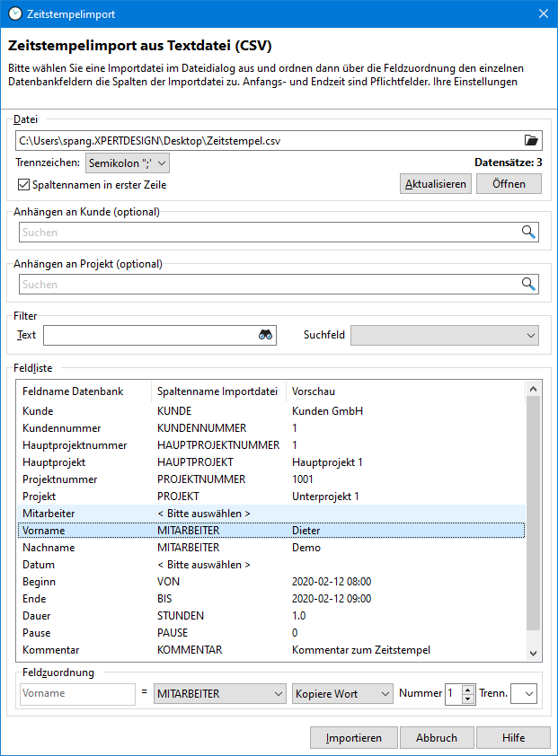This screenshot has width=558, height=756.
Task: Select the Datum row in the Feldliste
Action: [135, 564]
